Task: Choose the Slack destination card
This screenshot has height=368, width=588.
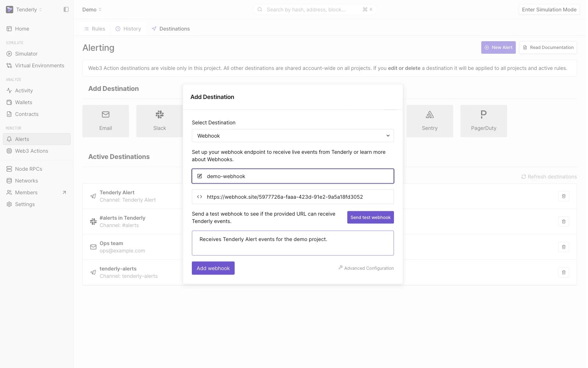Action: tap(159, 121)
